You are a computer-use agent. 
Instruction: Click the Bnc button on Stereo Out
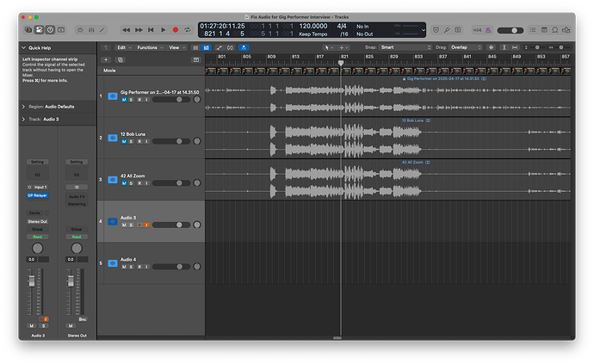click(x=83, y=318)
